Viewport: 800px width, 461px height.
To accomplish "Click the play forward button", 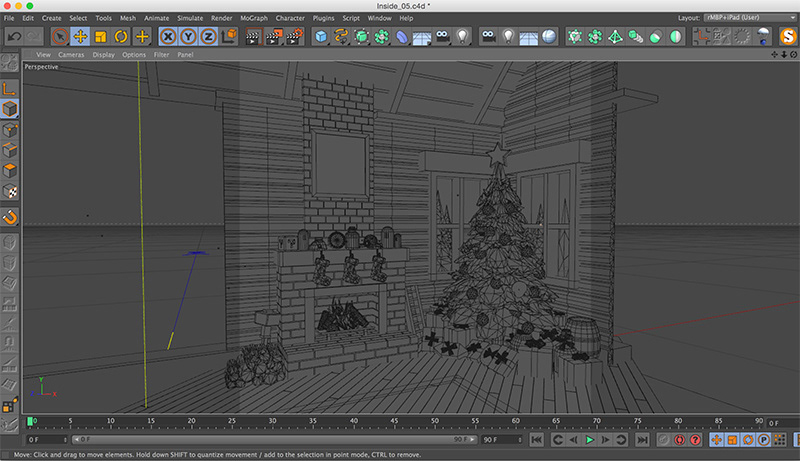I will (x=590, y=440).
